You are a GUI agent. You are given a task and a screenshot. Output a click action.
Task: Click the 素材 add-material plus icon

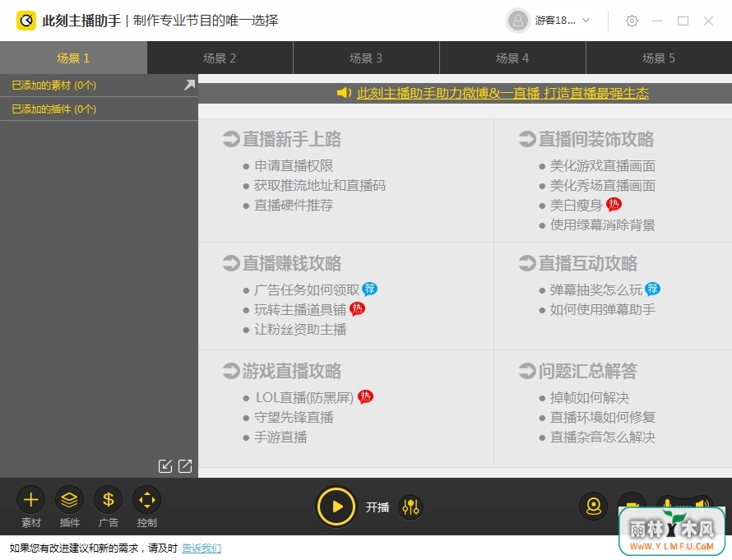30,500
